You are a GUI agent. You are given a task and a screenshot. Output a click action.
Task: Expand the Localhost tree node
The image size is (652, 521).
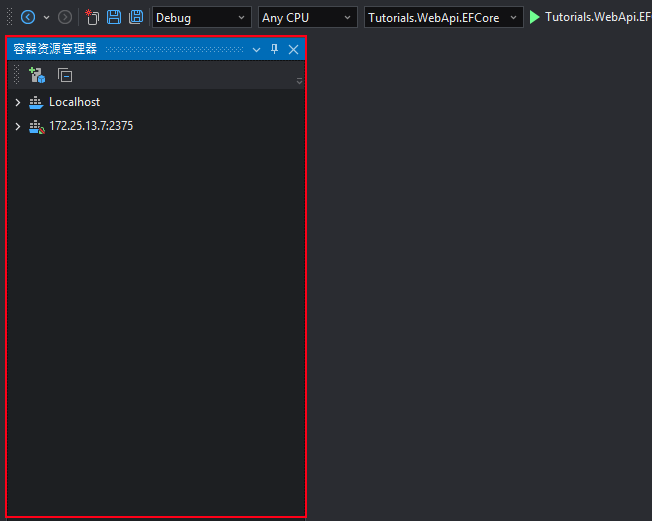(18, 102)
